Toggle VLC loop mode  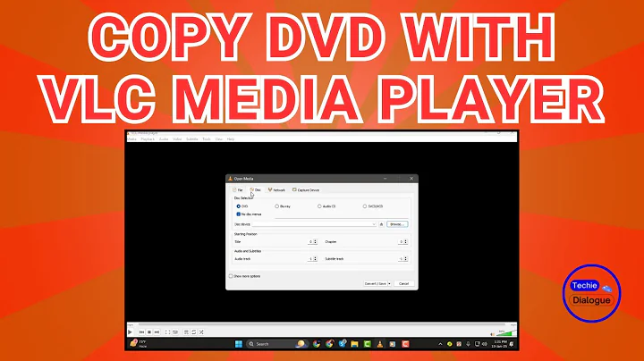(x=193, y=332)
